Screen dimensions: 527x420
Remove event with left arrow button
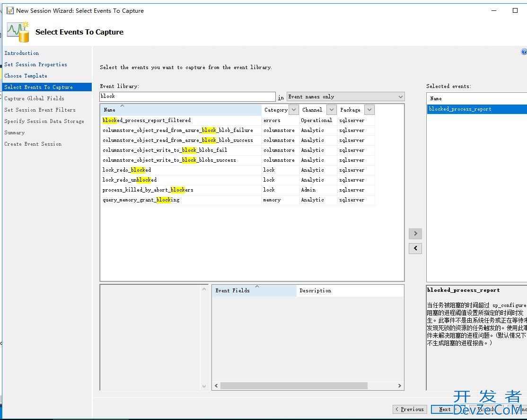tap(415, 248)
